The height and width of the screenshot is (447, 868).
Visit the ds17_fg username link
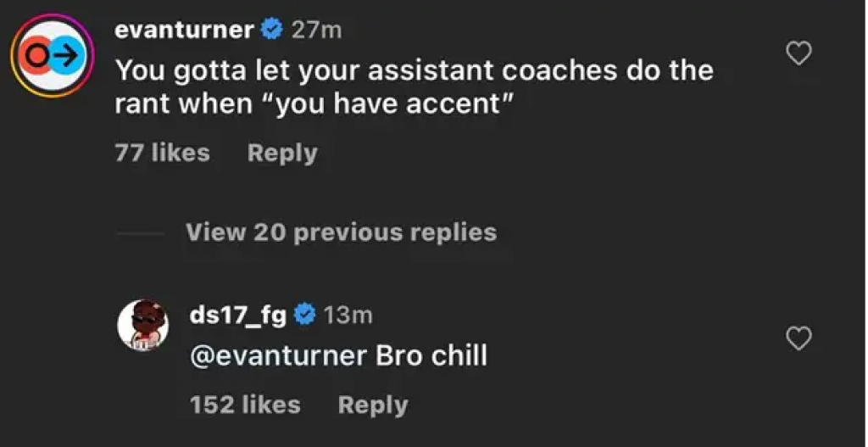[x=238, y=315]
